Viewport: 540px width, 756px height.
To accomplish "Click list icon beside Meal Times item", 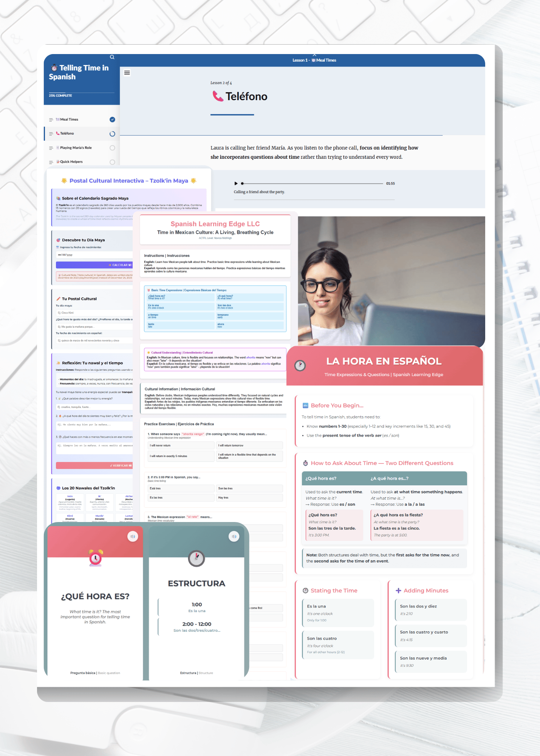I will (x=51, y=120).
